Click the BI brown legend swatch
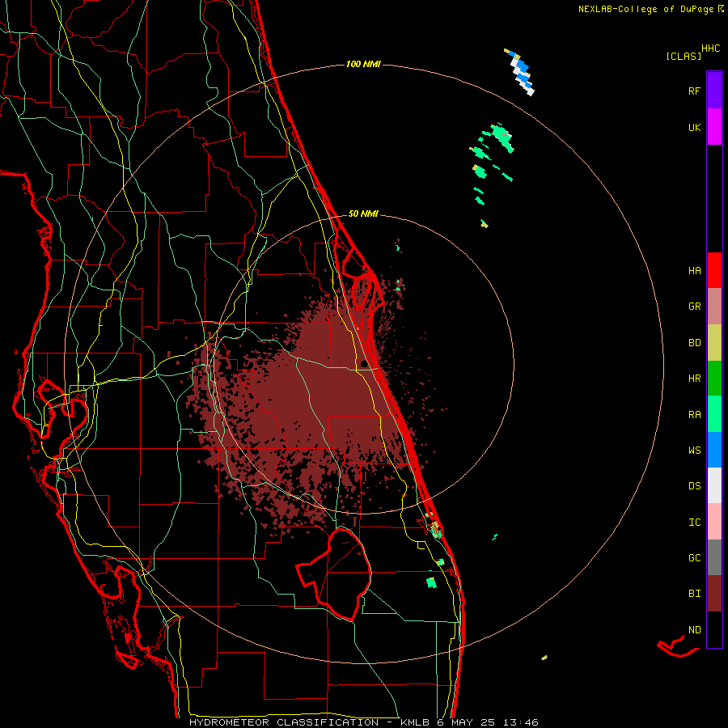This screenshot has height=728, width=728. pyautogui.click(x=714, y=594)
